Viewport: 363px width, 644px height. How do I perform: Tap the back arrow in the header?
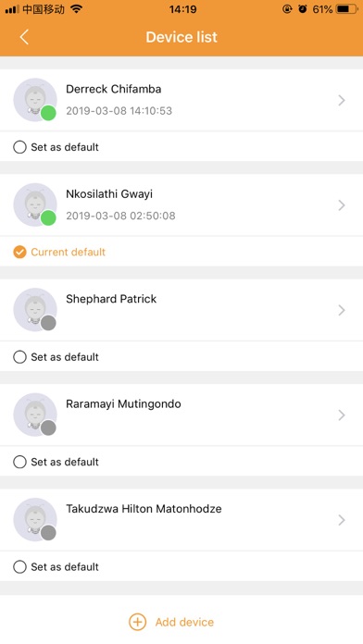(x=24, y=37)
